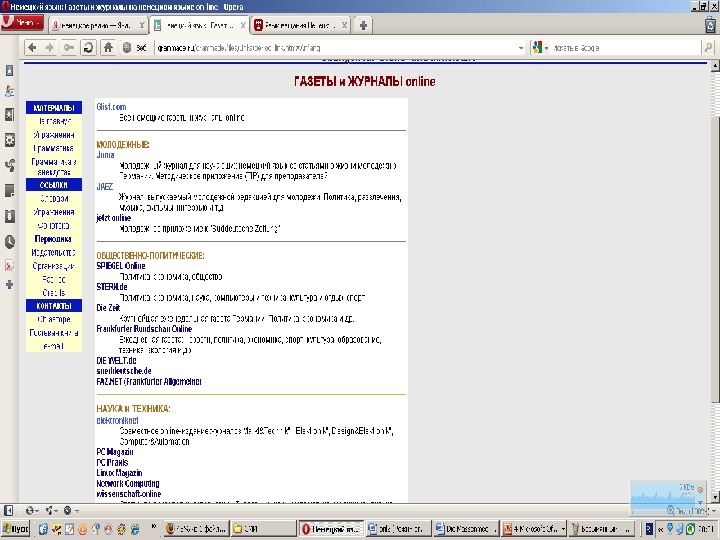Open the settings gear sidebar panel

[x=9, y=140]
